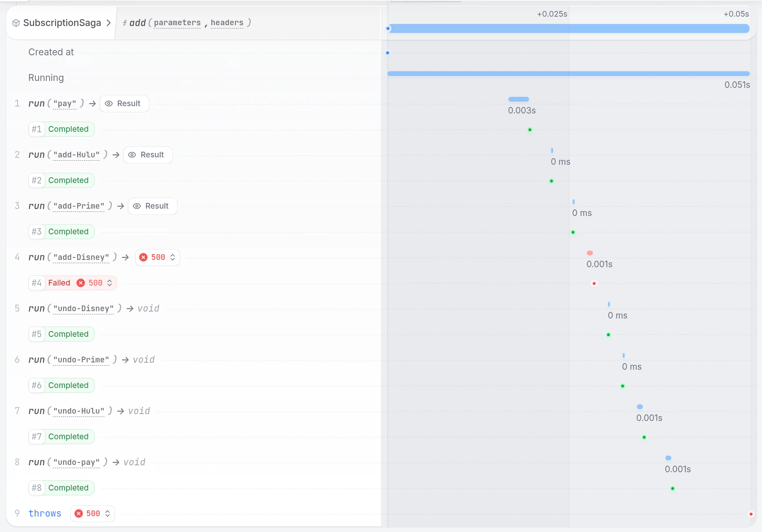Select the "add-Prime" step name

tap(78, 206)
